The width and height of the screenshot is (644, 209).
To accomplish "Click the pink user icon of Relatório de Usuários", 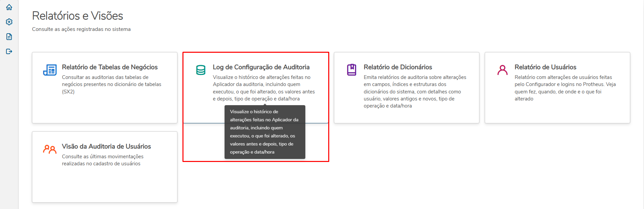I will tap(502, 70).
